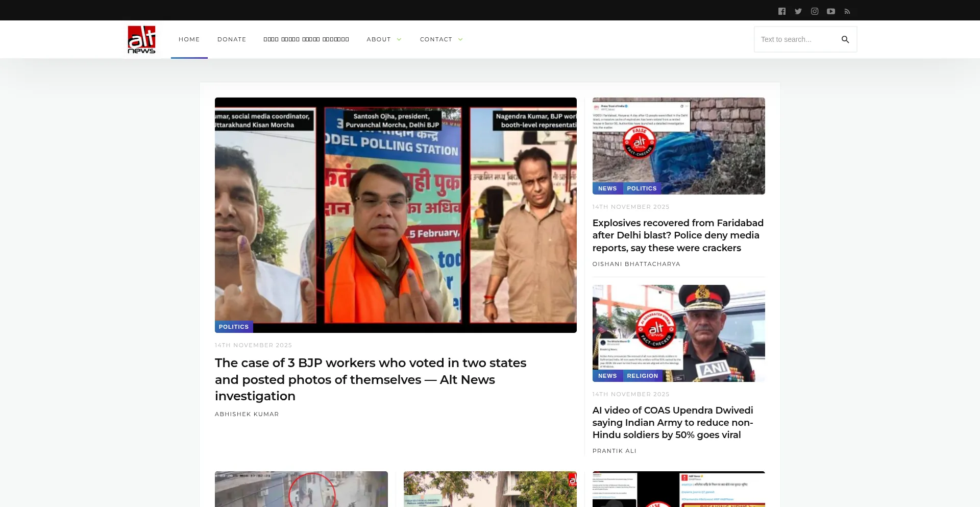Open the Donate menu item
Screen dimensions: 980x507
coord(231,39)
